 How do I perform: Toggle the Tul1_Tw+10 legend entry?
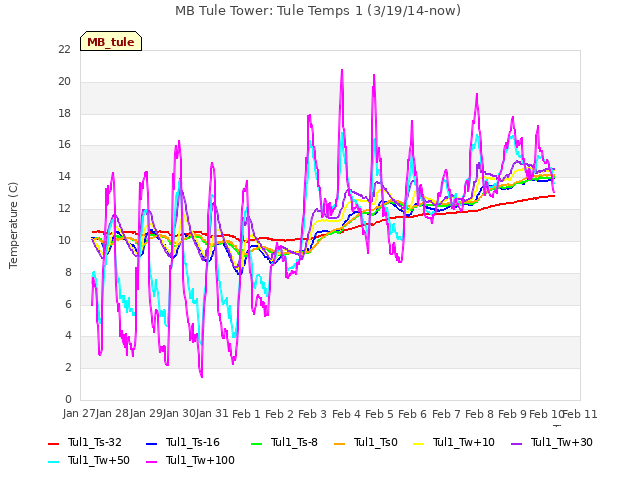[x=454, y=442]
